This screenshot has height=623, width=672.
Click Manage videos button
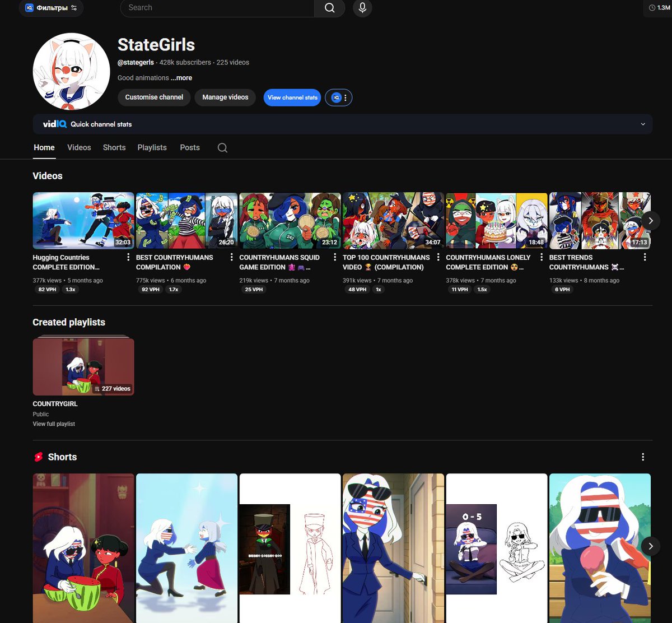(225, 97)
